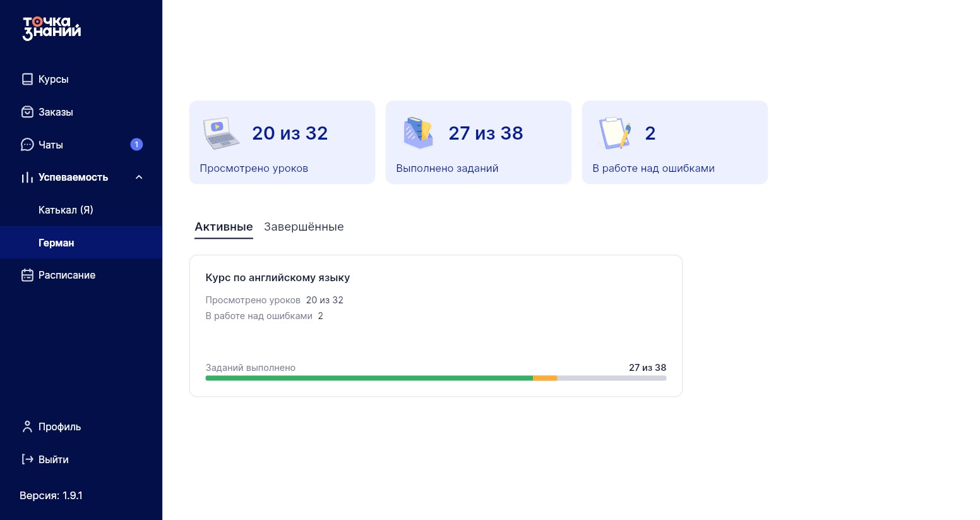The height and width of the screenshot is (520, 980).
Task: Click the Заказы shopping bag icon
Action: (27, 112)
